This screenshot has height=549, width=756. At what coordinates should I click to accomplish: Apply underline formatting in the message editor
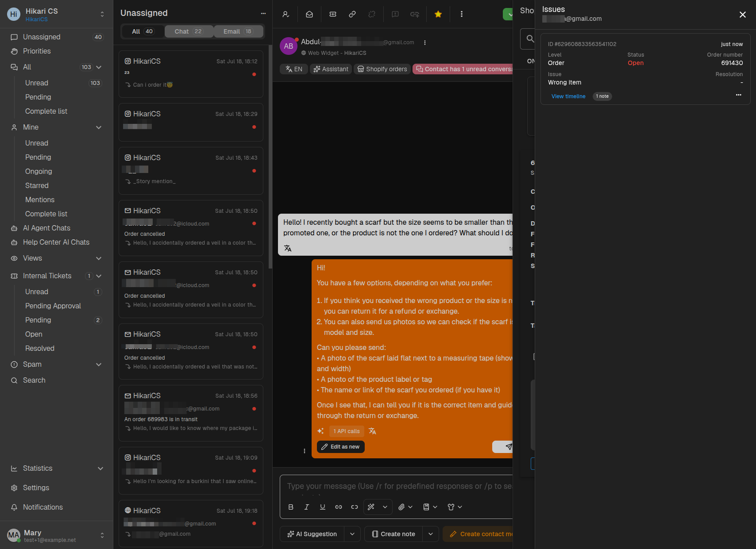(323, 507)
